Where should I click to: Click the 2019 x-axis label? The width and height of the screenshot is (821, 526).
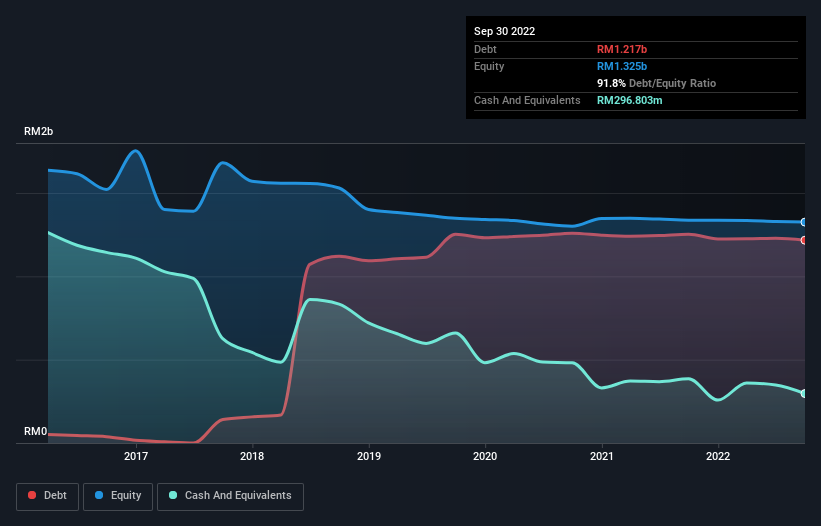coord(369,456)
